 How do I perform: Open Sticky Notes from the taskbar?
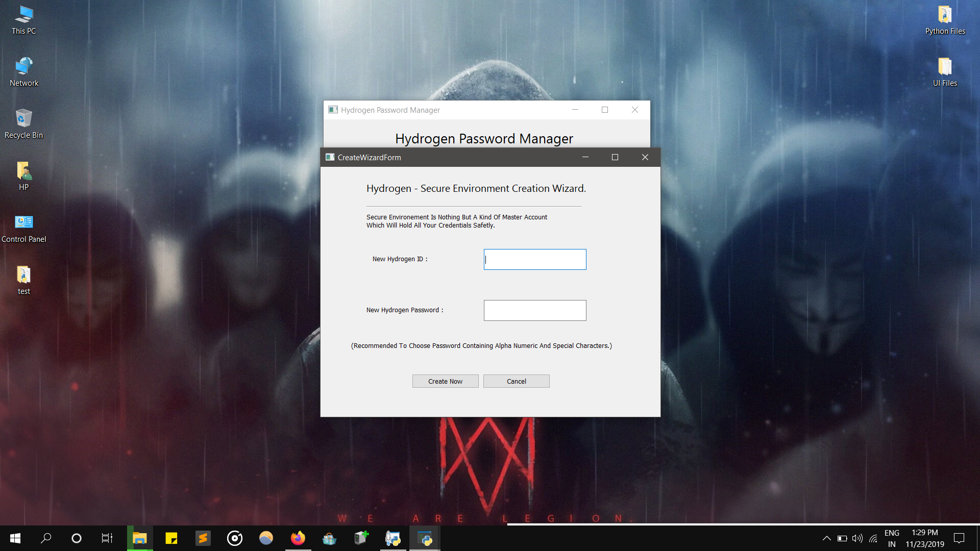[x=171, y=538]
